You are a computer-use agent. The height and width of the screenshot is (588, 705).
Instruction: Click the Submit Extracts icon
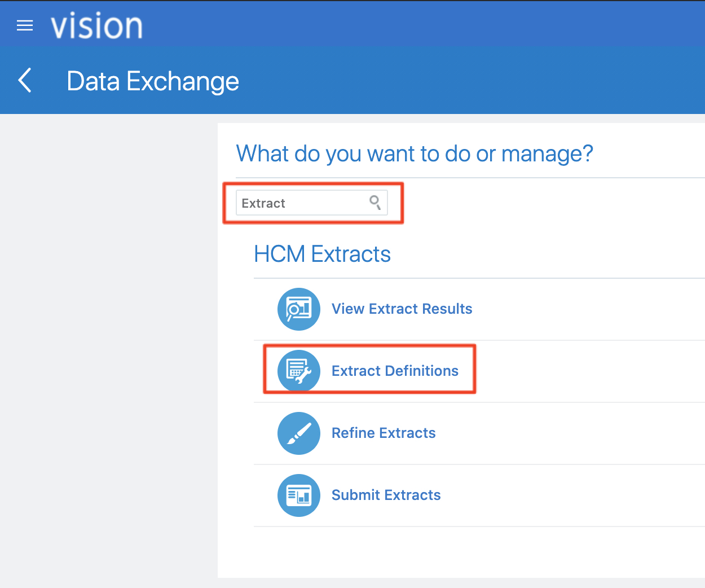(x=298, y=495)
